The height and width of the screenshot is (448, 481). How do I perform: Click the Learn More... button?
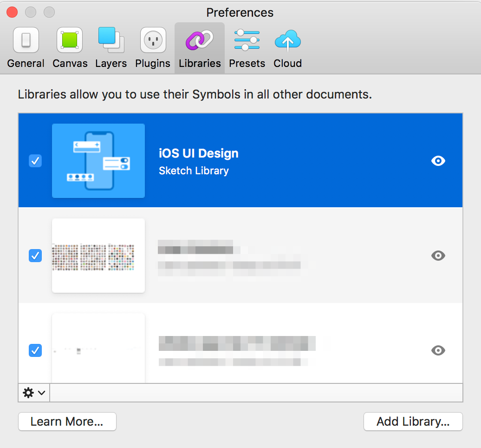(x=67, y=422)
